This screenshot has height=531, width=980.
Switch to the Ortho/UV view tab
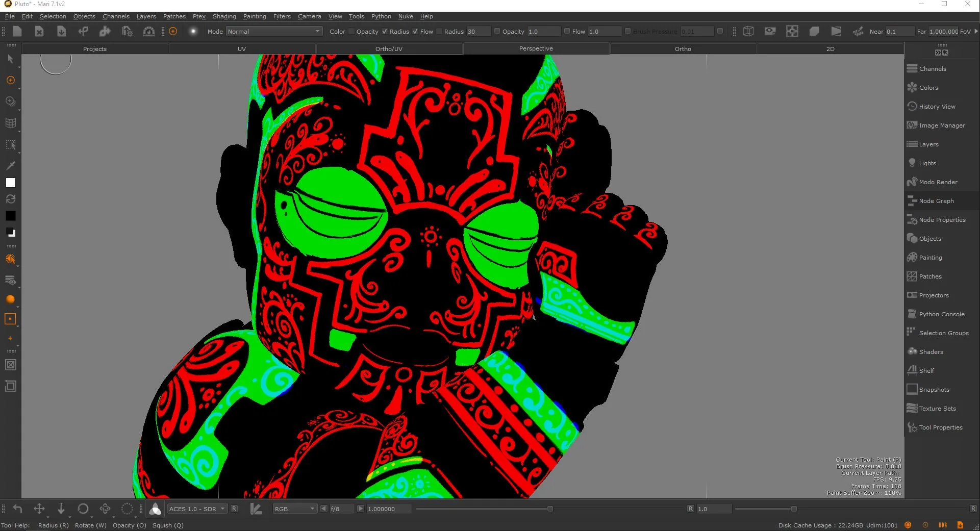tap(389, 49)
